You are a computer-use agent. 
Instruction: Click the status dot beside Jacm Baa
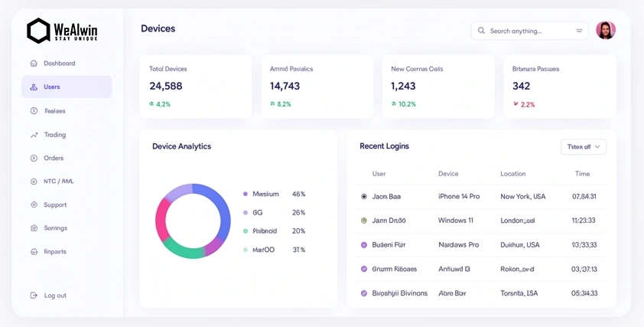pos(363,197)
